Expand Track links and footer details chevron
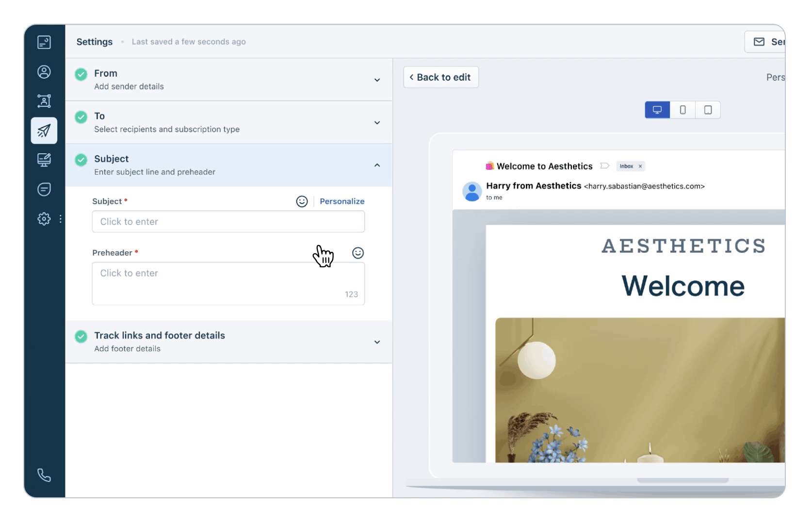 point(377,342)
